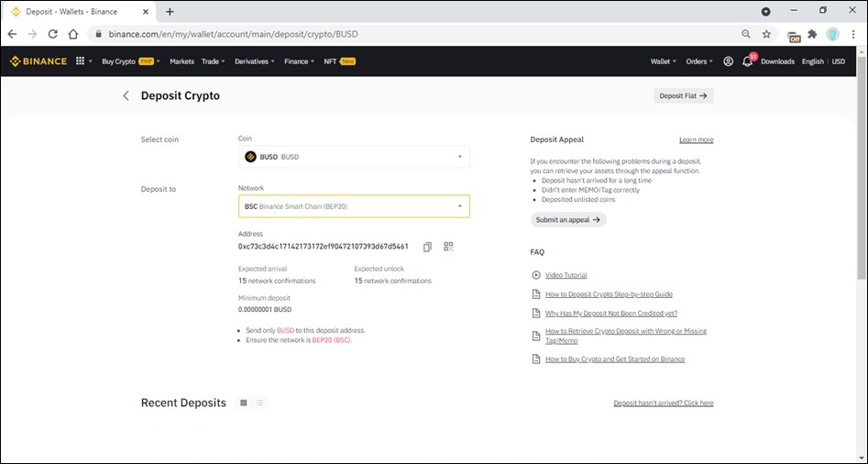Show QR code for deposit address
Screen dimensions: 868x464
click(448, 247)
